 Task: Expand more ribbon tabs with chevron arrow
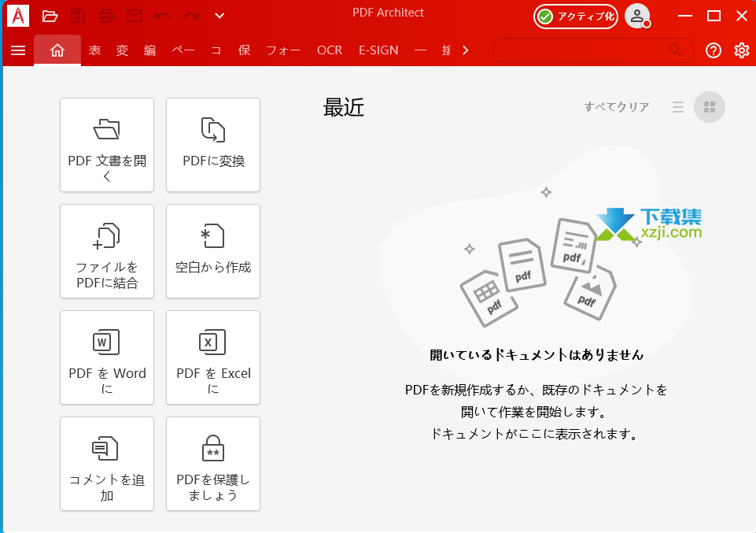tap(465, 50)
